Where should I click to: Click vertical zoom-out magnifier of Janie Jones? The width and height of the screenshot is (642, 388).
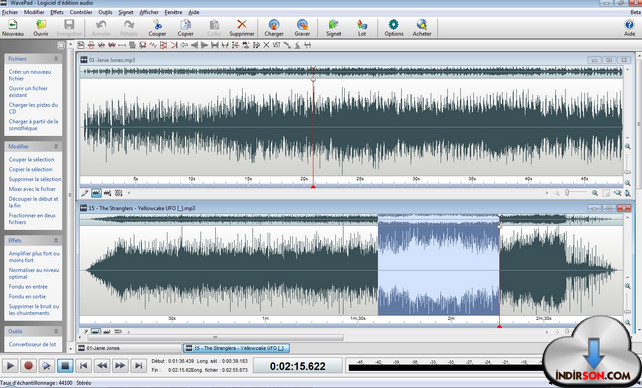coord(627,183)
